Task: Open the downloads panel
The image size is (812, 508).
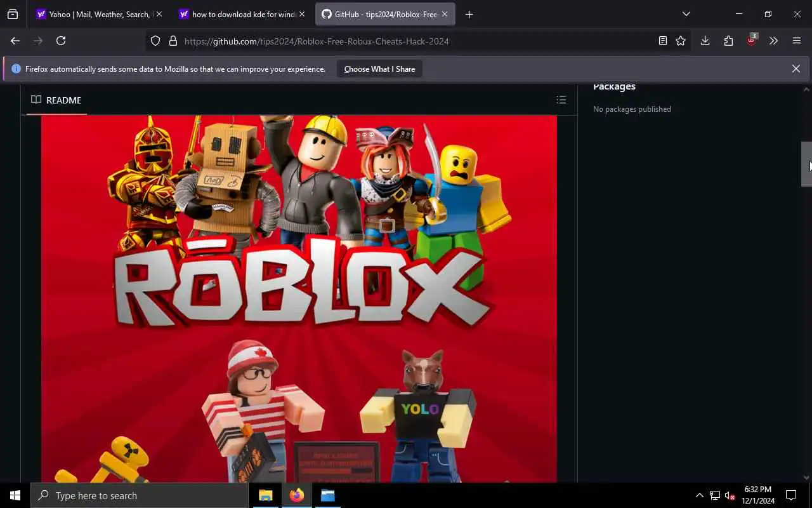Action: click(705, 41)
